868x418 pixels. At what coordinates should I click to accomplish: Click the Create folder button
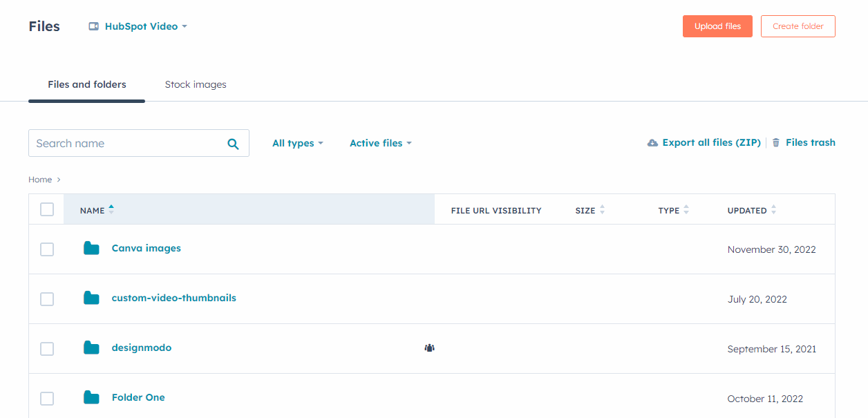[798, 26]
